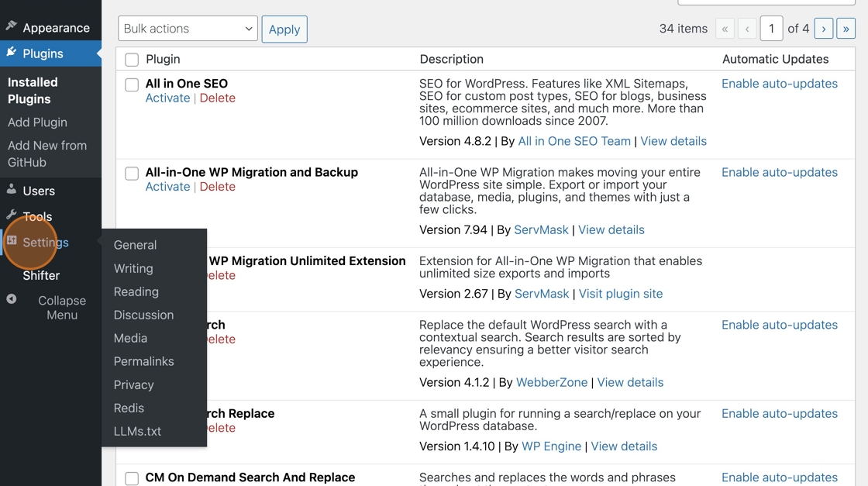Image resolution: width=868 pixels, height=486 pixels.
Task: View details for All-in-One WP Migration 7.94
Action: (x=611, y=229)
